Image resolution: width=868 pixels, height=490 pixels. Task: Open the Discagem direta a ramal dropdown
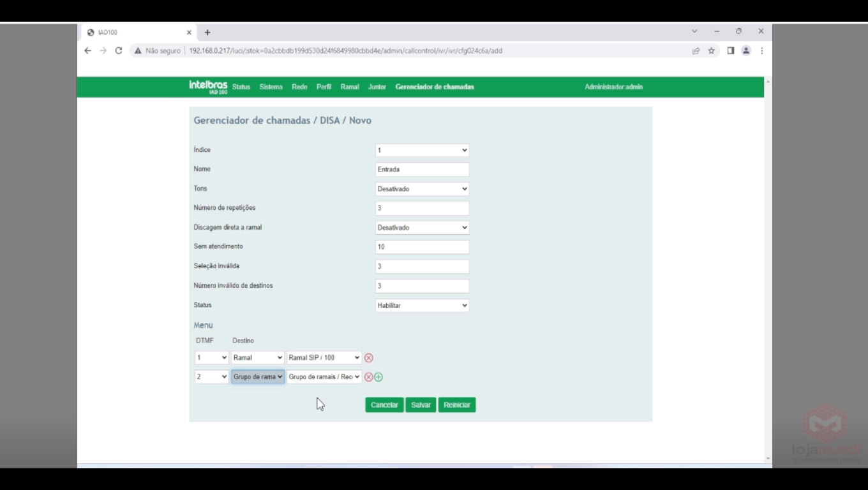tap(422, 228)
